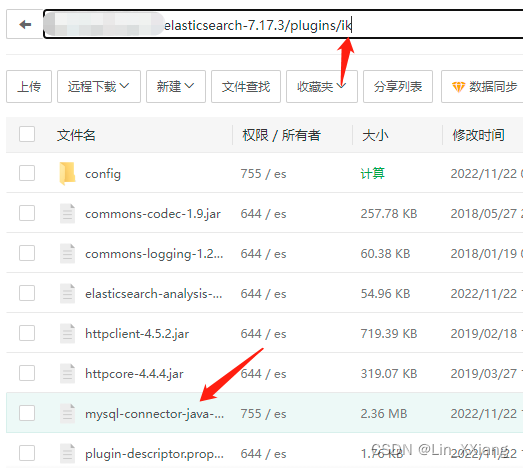Click the diamond icon on 数据同步
The width and height of the screenshot is (523, 468).
(x=458, y=87)
